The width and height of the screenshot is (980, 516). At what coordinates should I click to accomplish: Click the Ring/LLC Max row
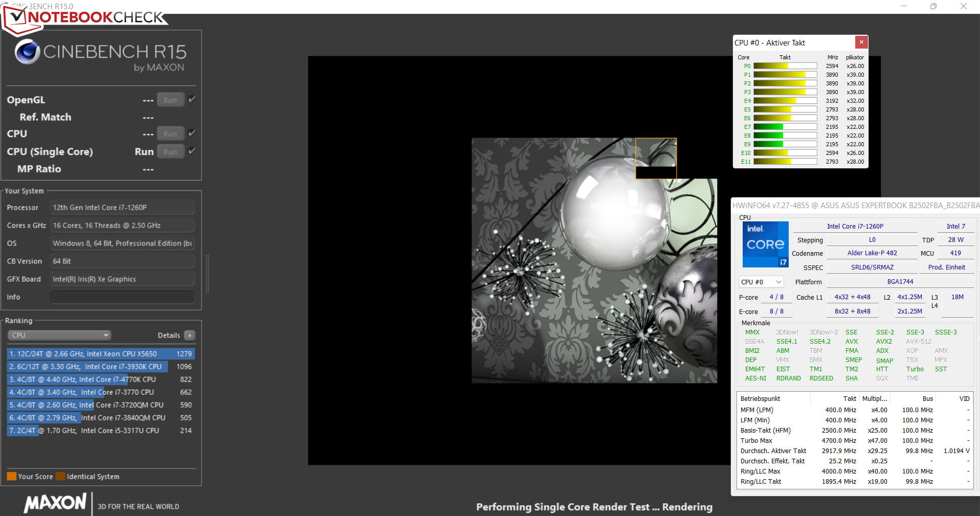855,472
